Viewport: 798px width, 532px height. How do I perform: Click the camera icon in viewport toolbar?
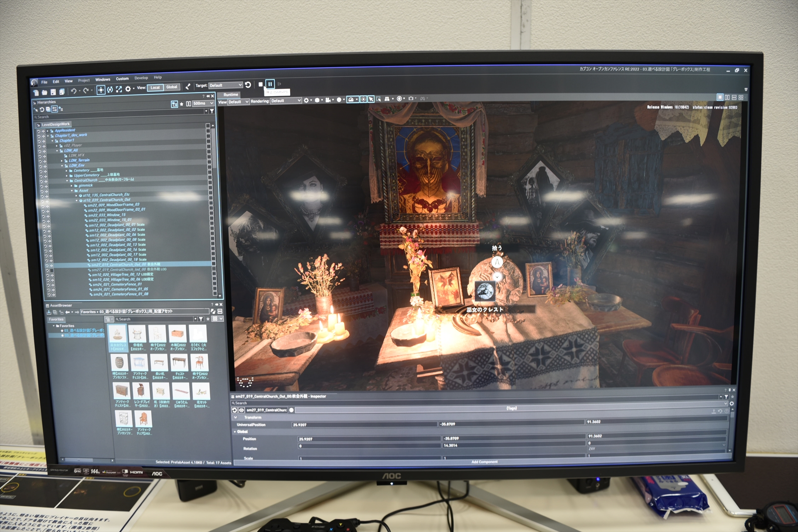pyautogui.click(x=411, y=99)
